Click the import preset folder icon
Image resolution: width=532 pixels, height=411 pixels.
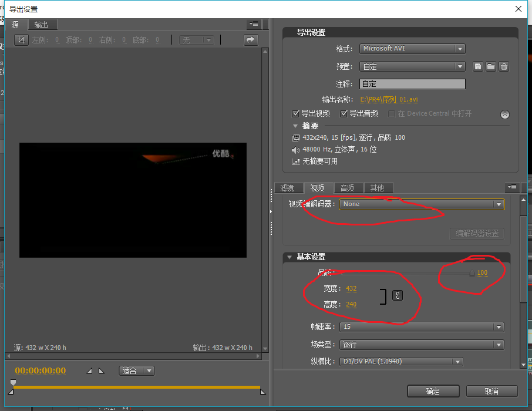tap(491, 66)
